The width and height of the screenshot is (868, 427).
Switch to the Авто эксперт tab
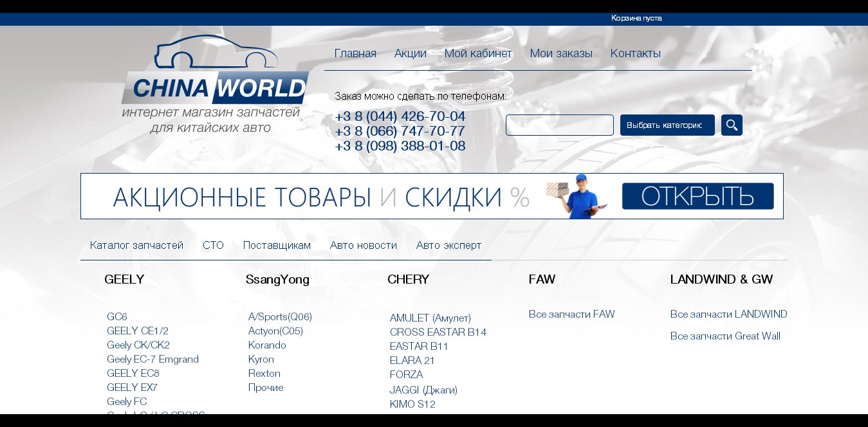click(448, 245)
